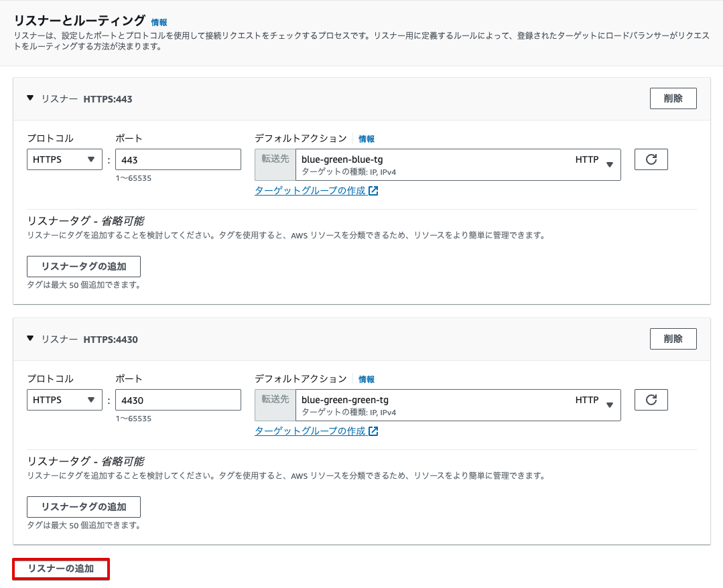Open the protocol dropdown for the HTTPS:4430 listener

(64, 400)
